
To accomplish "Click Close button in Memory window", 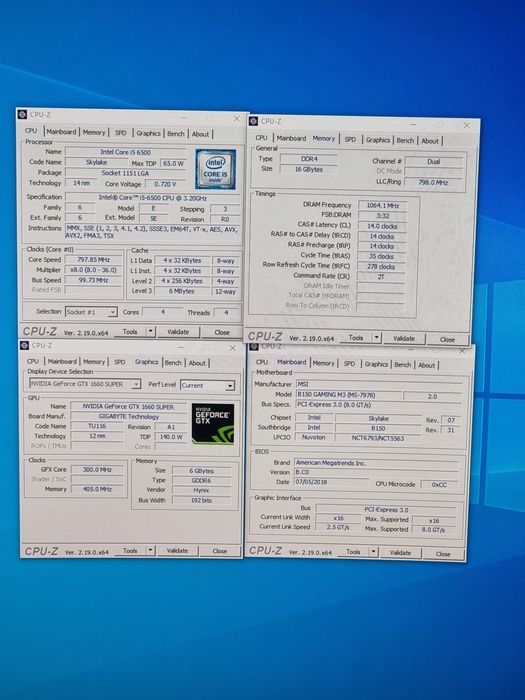I will 447,339.
